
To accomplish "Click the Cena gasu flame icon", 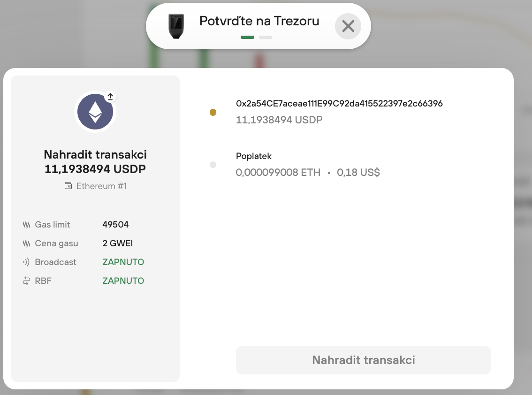I will [x=26, y=243].
